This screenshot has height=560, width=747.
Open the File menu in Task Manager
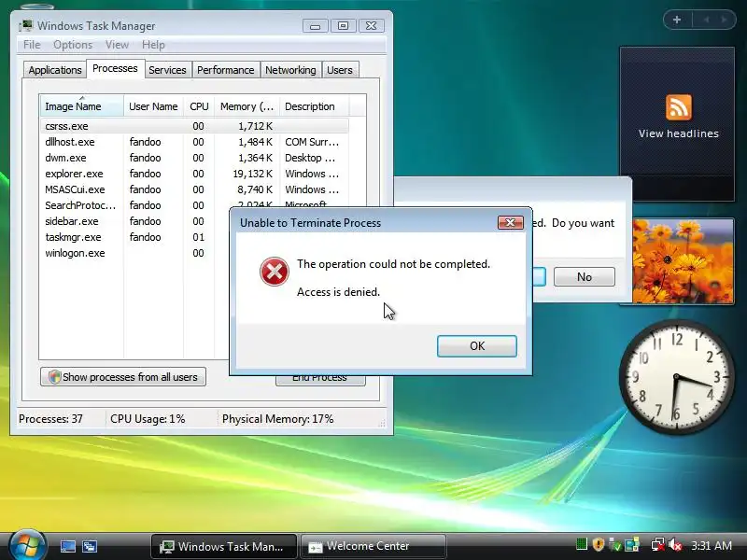click(x=32, y=45)
